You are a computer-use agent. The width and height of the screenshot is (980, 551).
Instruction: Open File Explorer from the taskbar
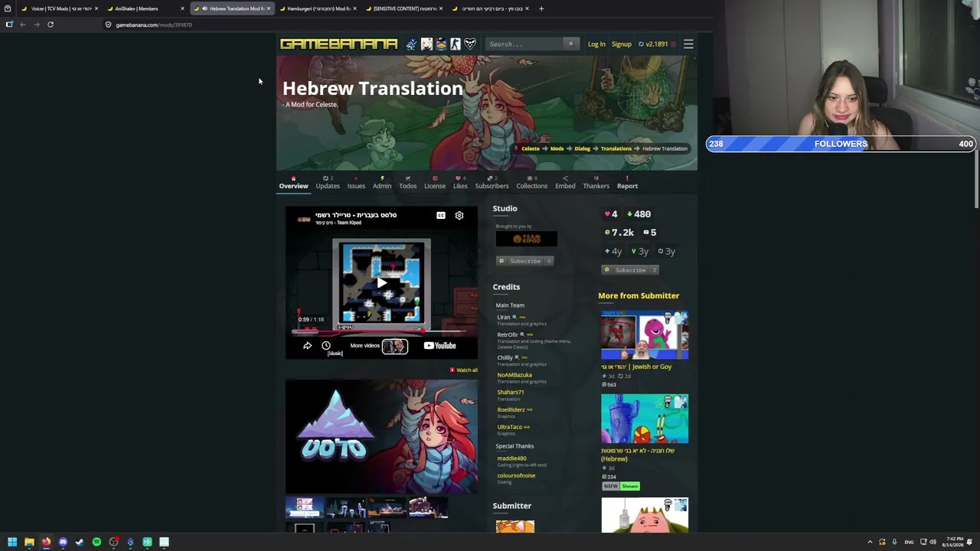tap(29, 542)
